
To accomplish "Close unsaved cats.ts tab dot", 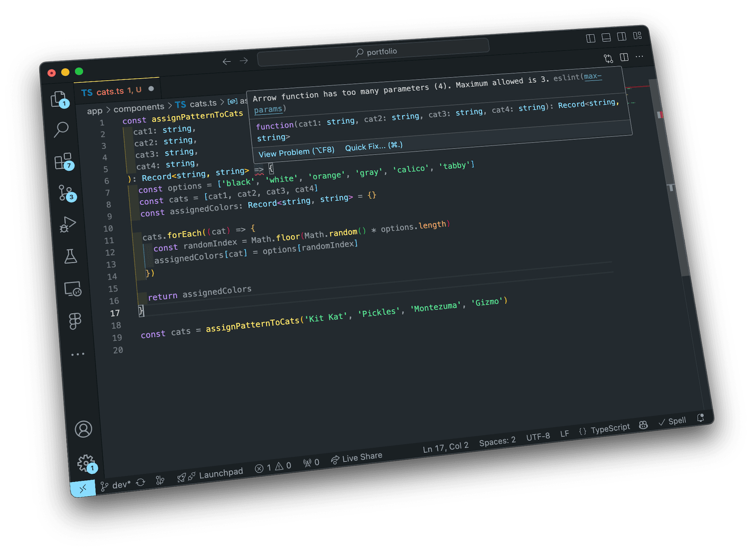I will click(x=151, y=88).
